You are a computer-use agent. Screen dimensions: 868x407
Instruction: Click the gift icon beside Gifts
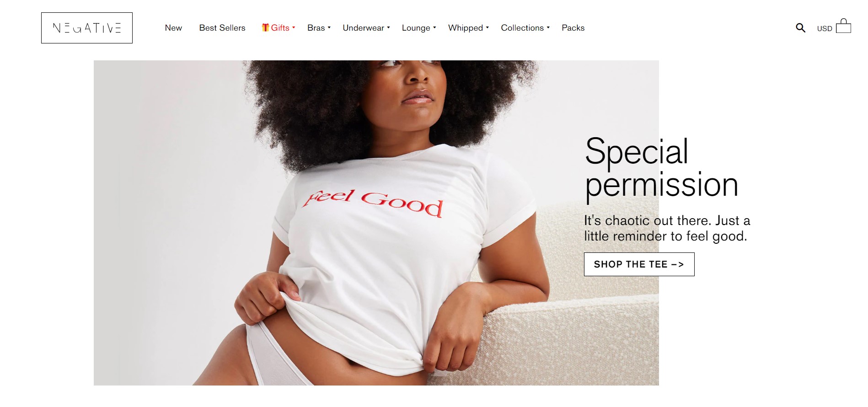pos(265,27)
